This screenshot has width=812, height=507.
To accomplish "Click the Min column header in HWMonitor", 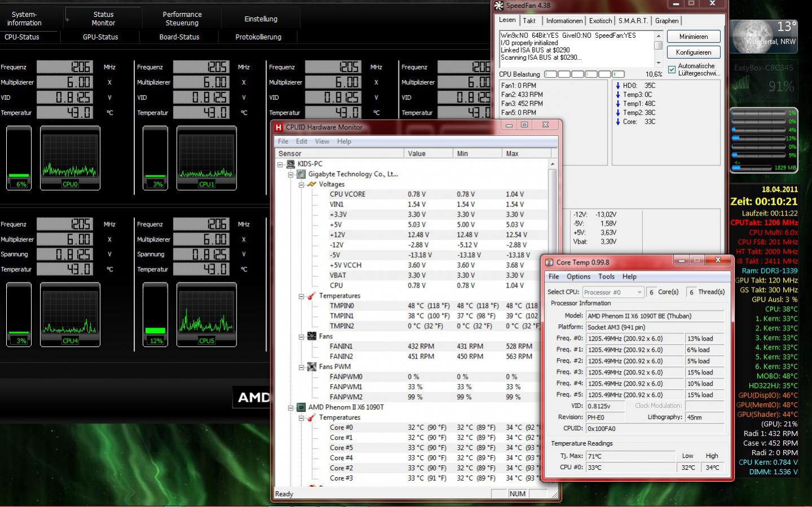I will 477,153.
